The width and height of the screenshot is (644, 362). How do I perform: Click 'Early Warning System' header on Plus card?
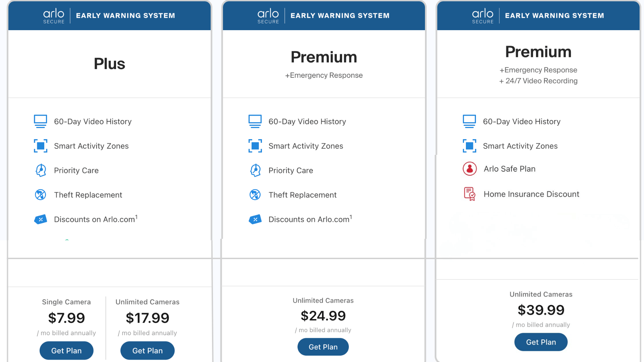click(125, 16)
